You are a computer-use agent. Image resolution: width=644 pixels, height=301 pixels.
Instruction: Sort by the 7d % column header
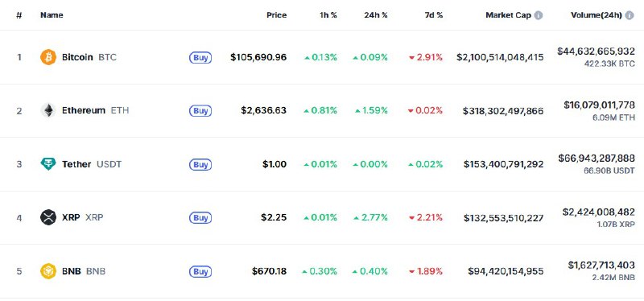pyautogui.click(x=434, y=15)
